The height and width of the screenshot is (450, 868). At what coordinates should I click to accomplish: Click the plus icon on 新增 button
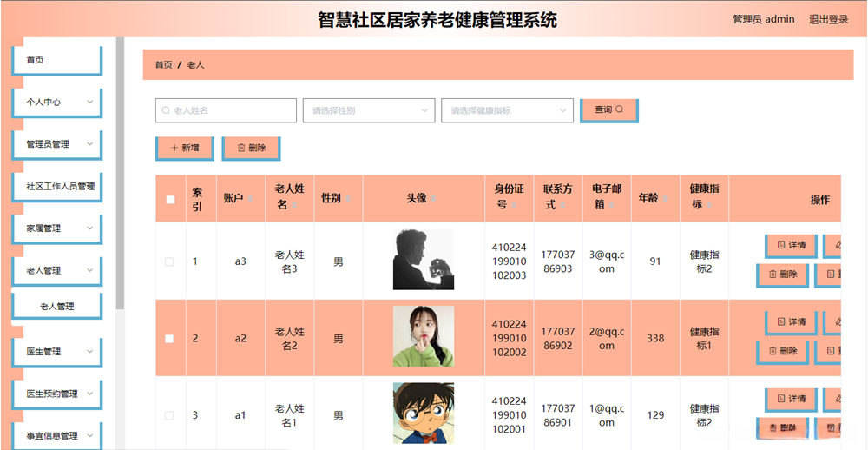click(x=174, y=148)
